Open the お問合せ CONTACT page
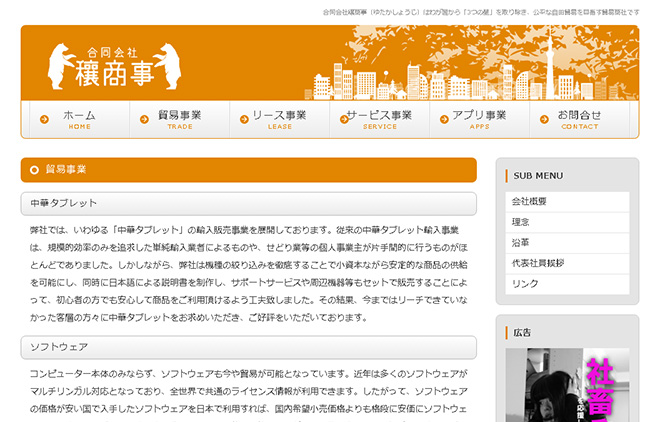Viewport: 659px width, 422px height. click(x=580, y=120)
